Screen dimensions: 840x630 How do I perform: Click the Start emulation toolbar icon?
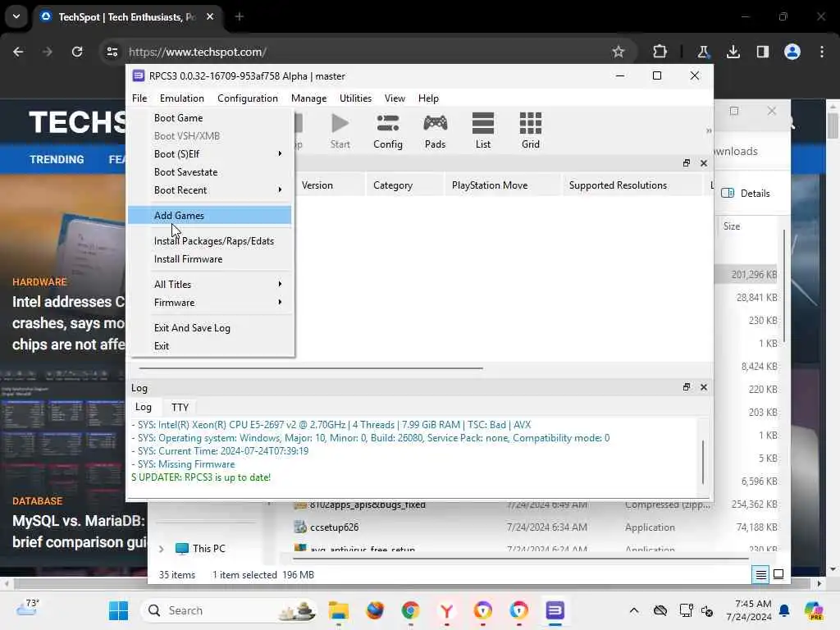(340, 130)
